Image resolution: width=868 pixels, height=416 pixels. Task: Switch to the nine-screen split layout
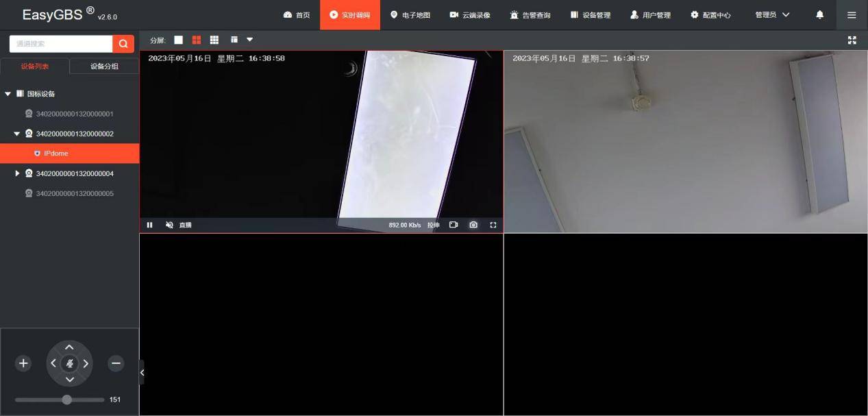[x=214, y=39]
